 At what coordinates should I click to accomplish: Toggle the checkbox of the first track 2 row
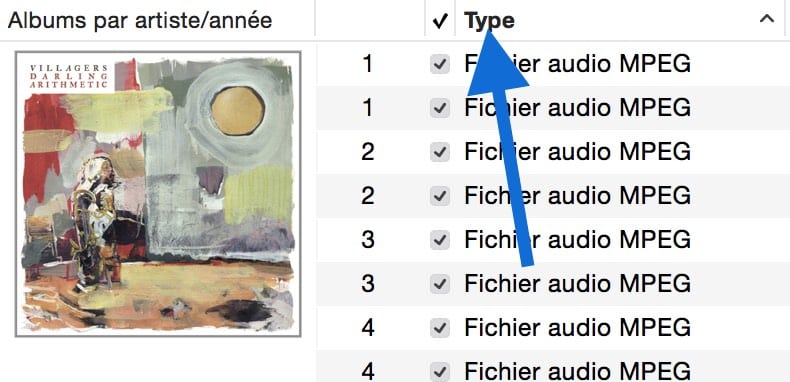[x=440, y=152]
